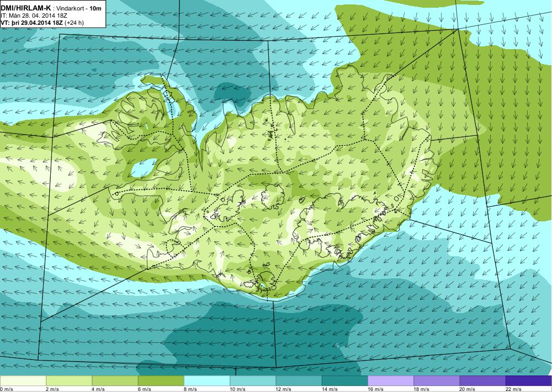
Task: Select the light turquoise 10–12 m/s legend swatch
Action: click(253, 381)
